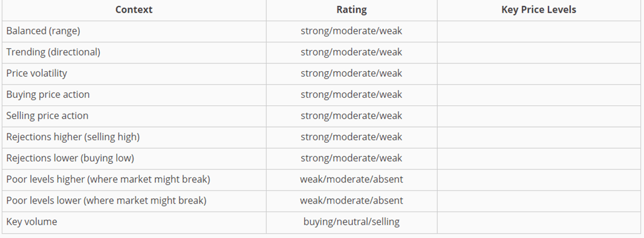
Task: Click Poor levels higher row label
Action: tap(108, 179)
